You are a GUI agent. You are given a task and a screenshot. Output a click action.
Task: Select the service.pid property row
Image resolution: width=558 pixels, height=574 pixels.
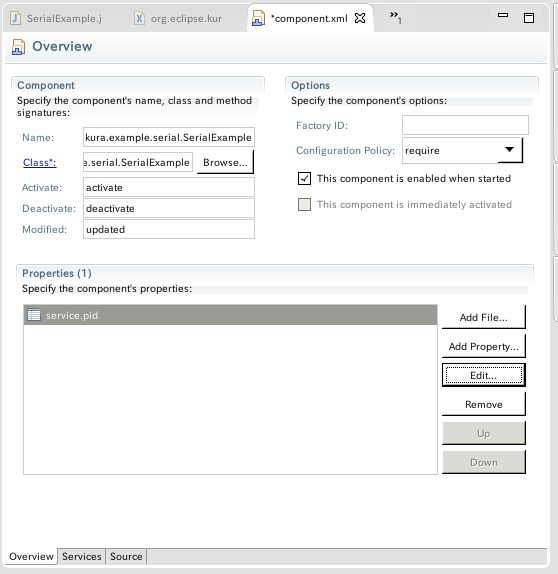pos(230,315)
